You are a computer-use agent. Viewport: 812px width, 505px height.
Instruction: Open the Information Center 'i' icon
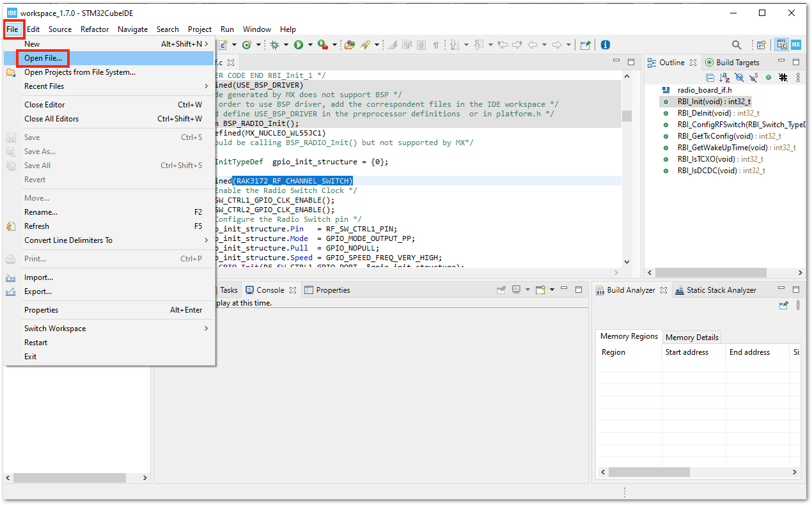click(x=605, y=45)
